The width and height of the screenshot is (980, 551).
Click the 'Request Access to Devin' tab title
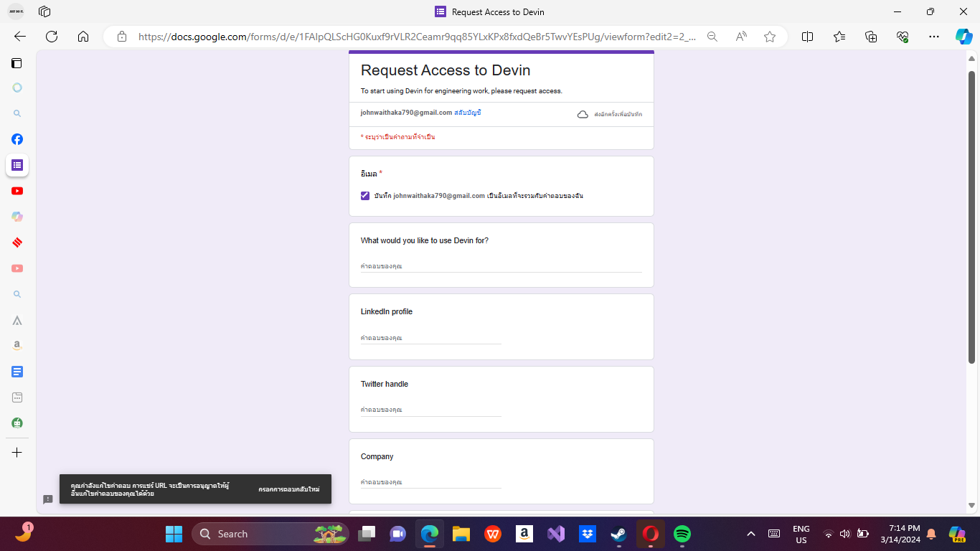tap(498, 11)
